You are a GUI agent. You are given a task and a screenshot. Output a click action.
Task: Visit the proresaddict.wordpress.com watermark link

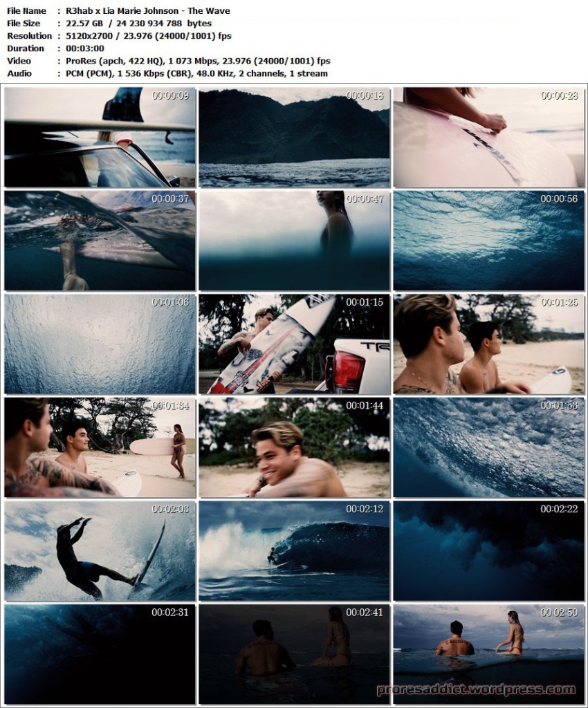[476, 689]
